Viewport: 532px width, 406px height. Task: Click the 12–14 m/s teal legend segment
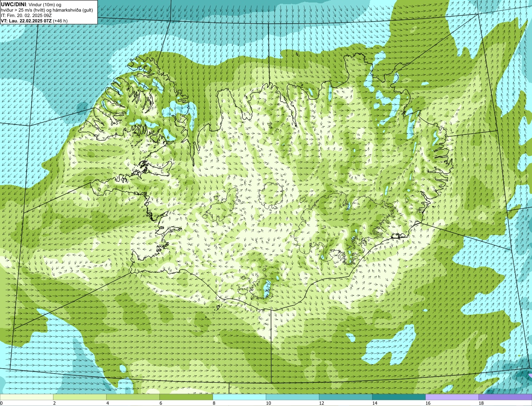pos(346,397)
